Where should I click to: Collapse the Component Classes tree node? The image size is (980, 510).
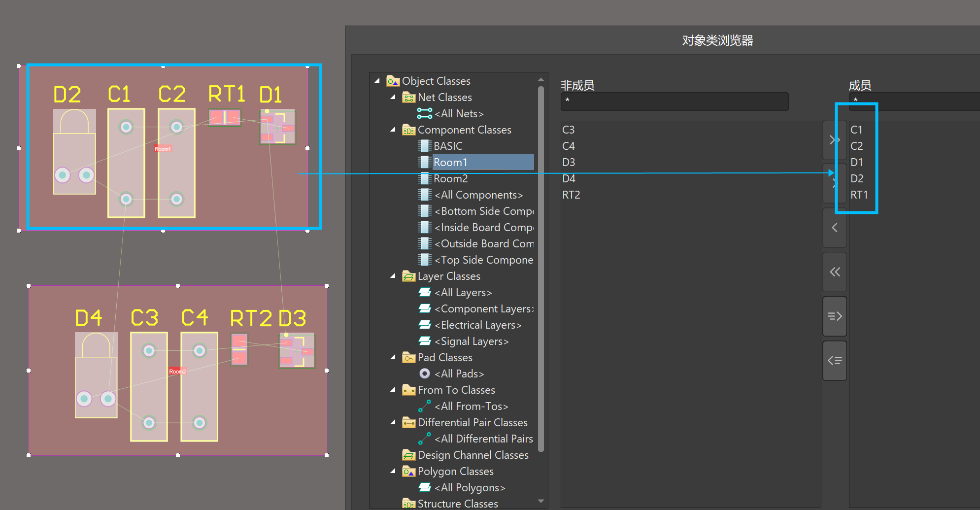click(x=393, y=130)
